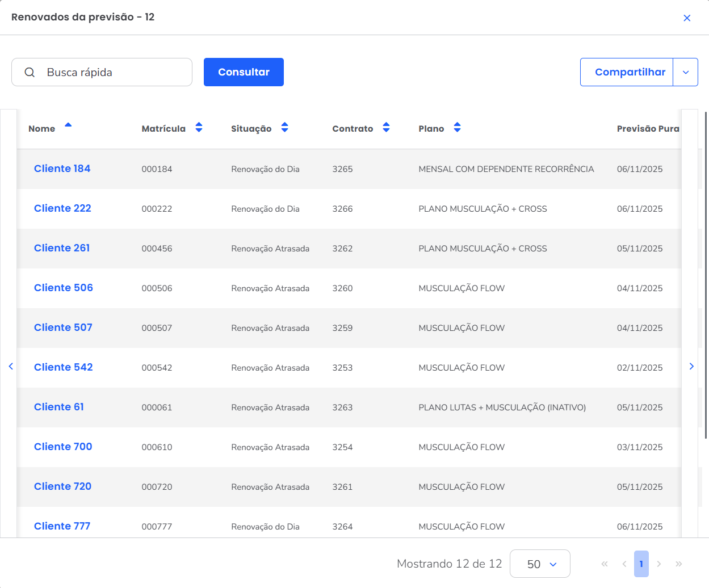Jump to the last page with double arrow
The width and height of the screenshot is (709, 588).
(x=678, y=564)
